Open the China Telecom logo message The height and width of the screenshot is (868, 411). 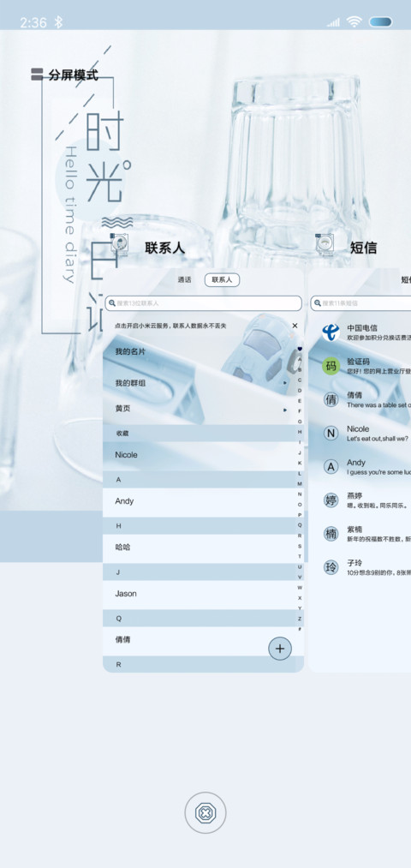[331, 332]
